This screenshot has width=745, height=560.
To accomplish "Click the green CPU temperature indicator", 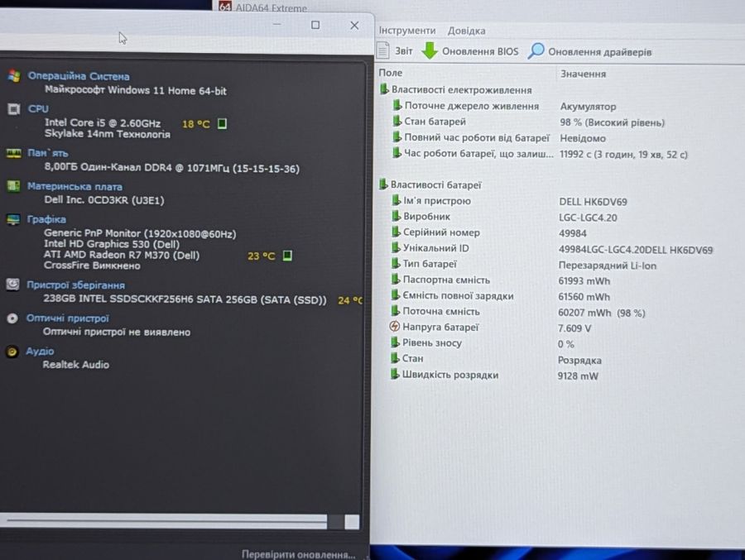I will (222, 123).
